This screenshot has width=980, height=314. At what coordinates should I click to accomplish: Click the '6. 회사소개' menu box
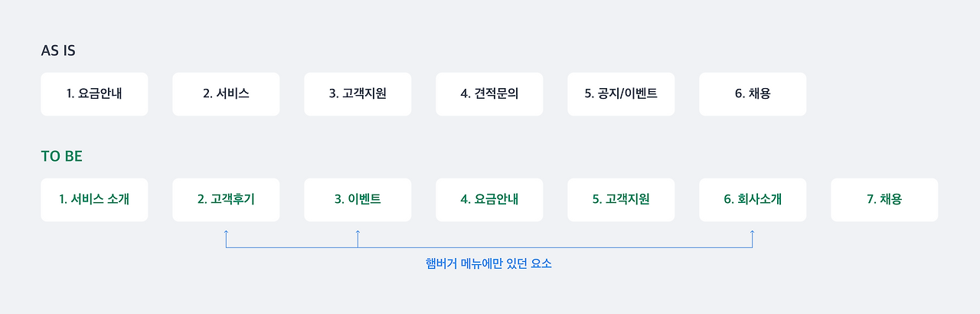coord(753,200)
